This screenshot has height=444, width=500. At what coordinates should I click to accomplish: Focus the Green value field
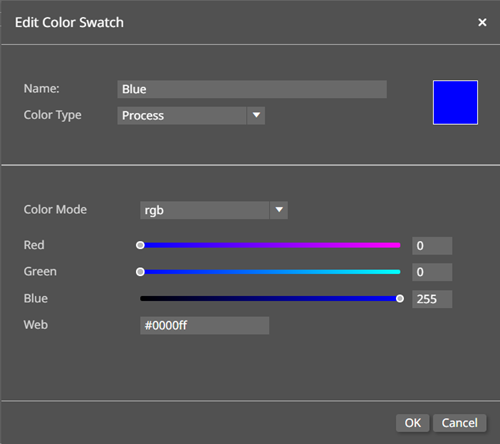[432, 272]
